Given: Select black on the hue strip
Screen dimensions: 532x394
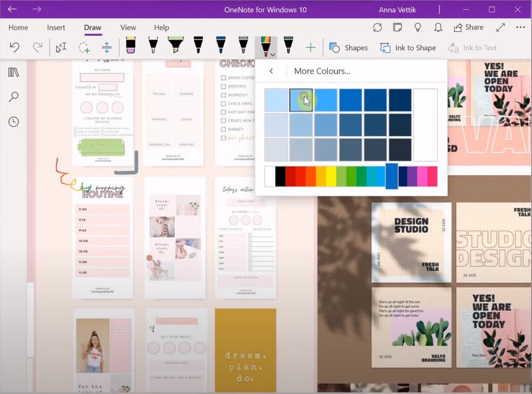Looking at the screenshot, I should (280, 176).
